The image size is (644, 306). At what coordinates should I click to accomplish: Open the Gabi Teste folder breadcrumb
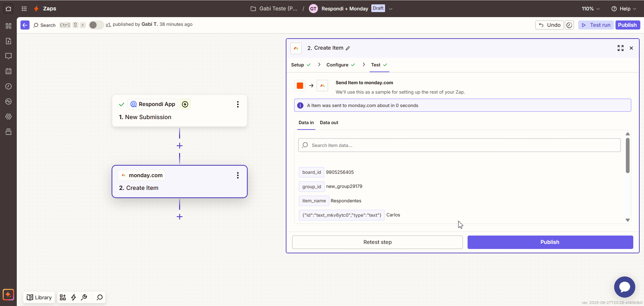pyautogui.click(x=274, y=9)
